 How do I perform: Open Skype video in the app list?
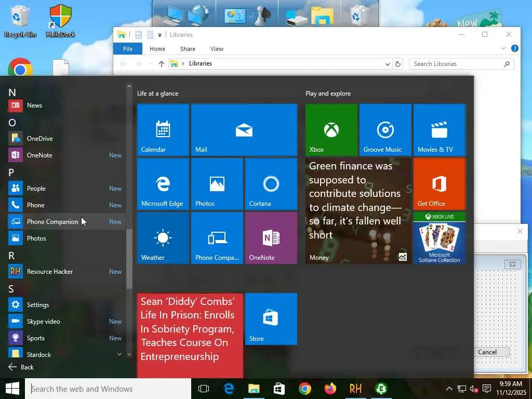(66, 321)
